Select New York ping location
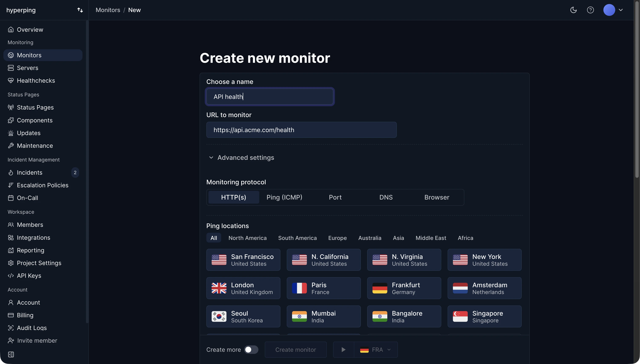Viewport: 640px width, 364px height. pyautogui.click(x=484, y=260)
